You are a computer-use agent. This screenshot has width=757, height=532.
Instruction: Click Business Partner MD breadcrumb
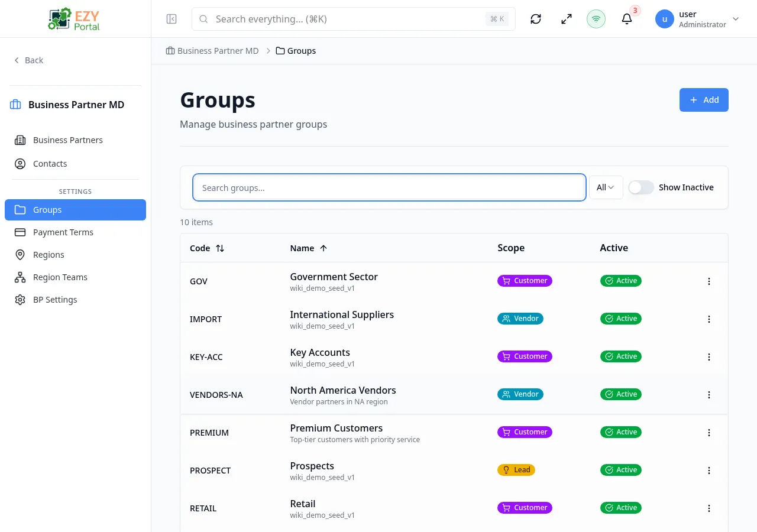point(212,51)
